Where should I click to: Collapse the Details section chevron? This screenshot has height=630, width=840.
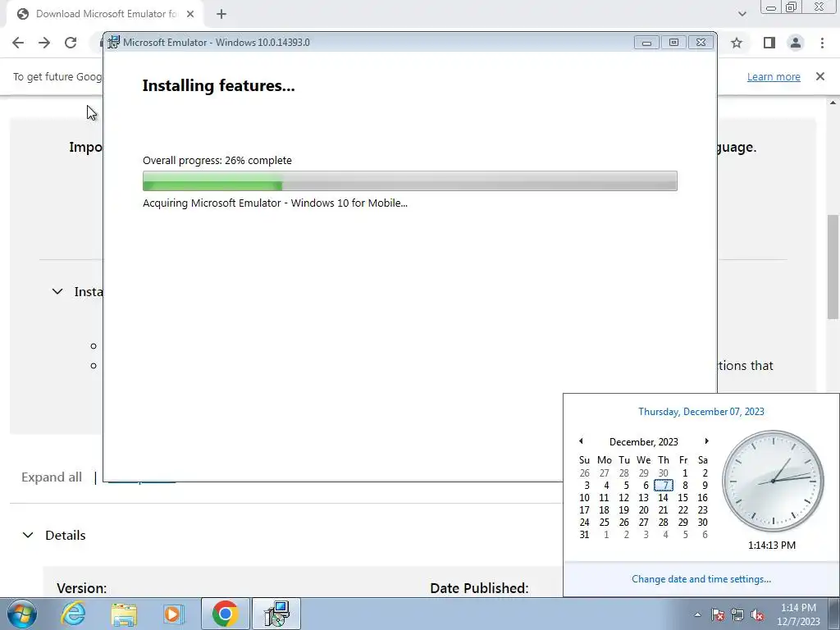(28, 535)
